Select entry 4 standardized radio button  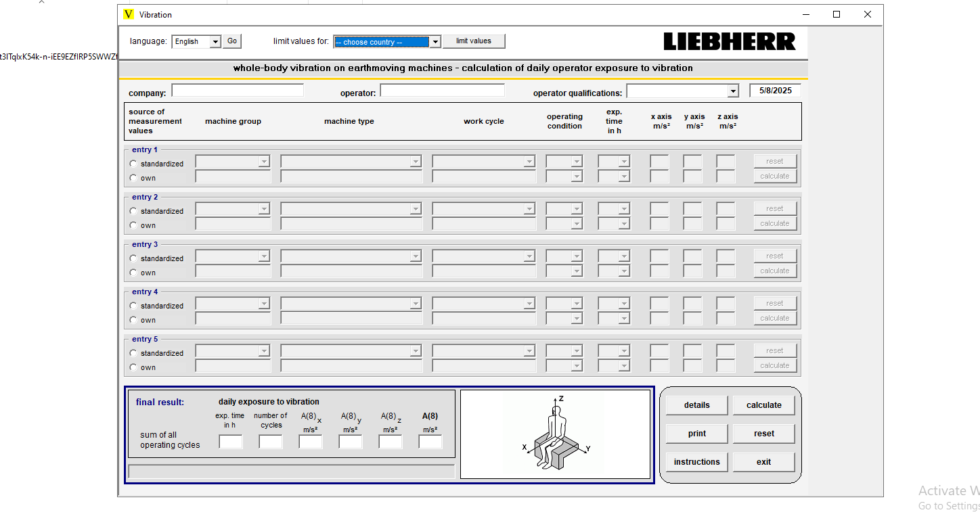coord(133,306)
